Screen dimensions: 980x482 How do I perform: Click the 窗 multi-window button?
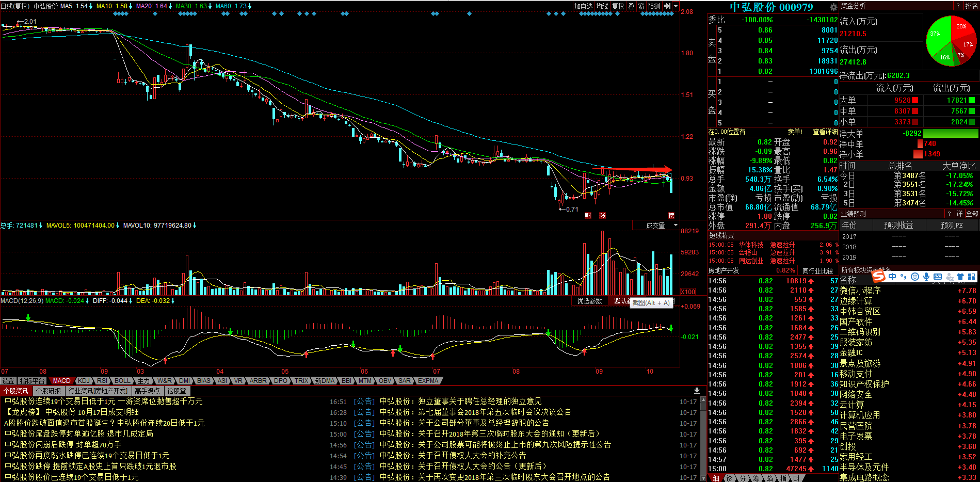point(641,6)
